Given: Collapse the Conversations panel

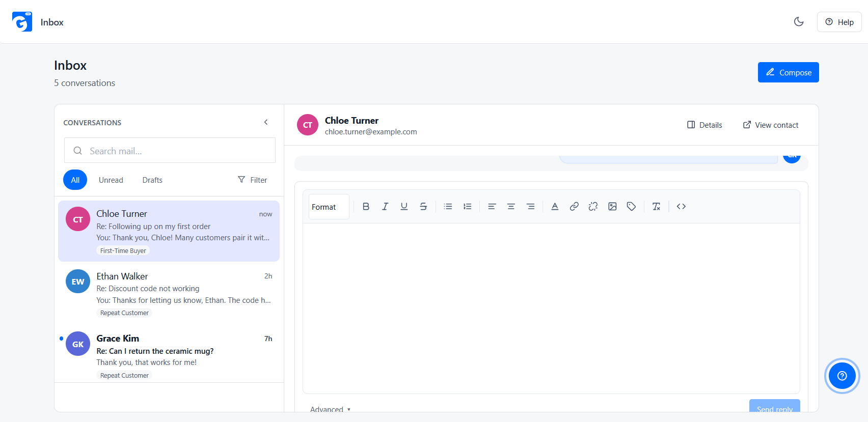Looking at the screenshot, I should pyautogui.click(x=266, y=122).
